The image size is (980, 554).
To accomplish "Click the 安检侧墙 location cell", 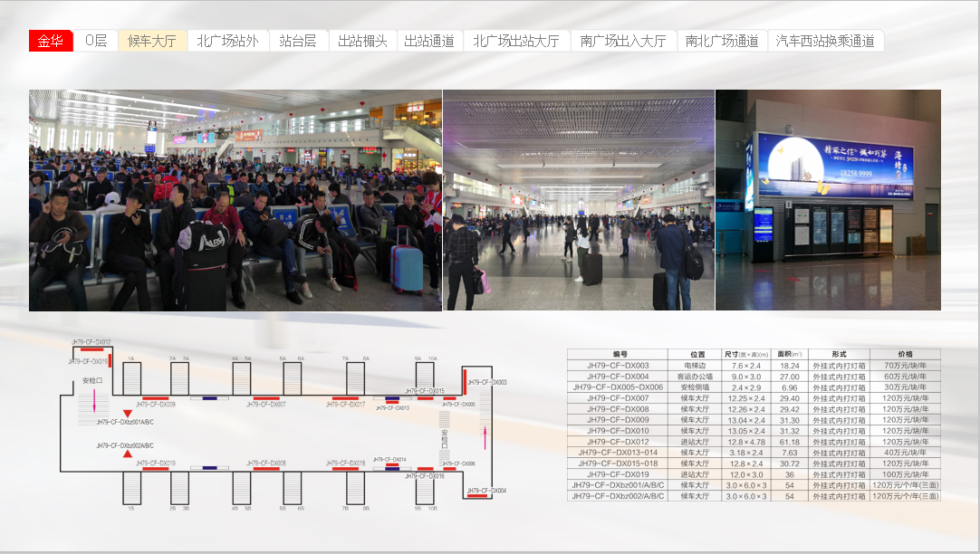I will tap(695, 387).
